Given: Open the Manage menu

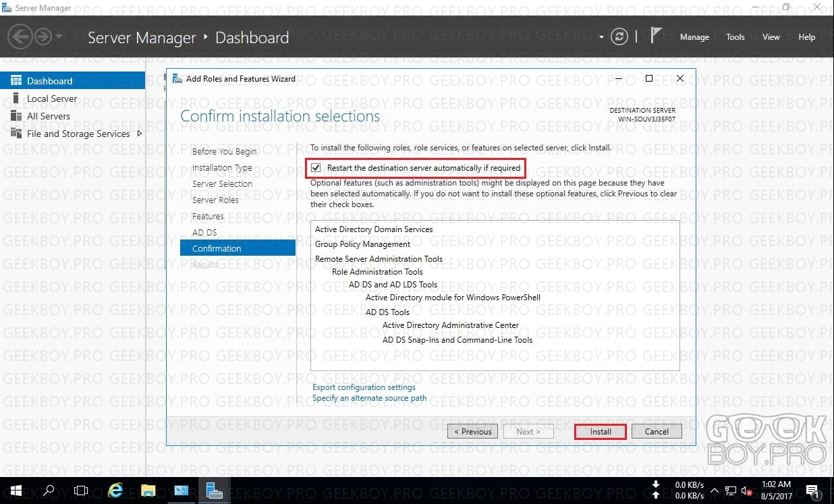Looking at the screenshot, I should coord(694,37).
